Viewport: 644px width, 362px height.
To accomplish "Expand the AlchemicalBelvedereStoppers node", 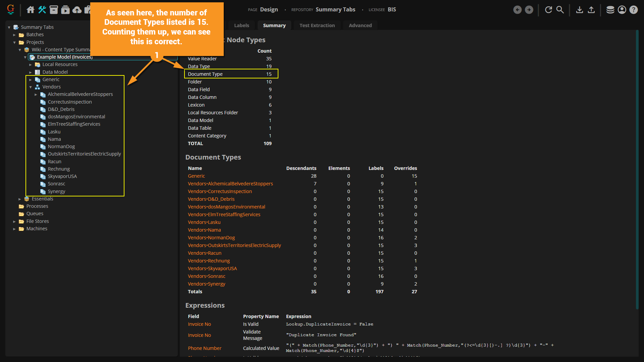I will pyautogui.click(x=36, y=95).
